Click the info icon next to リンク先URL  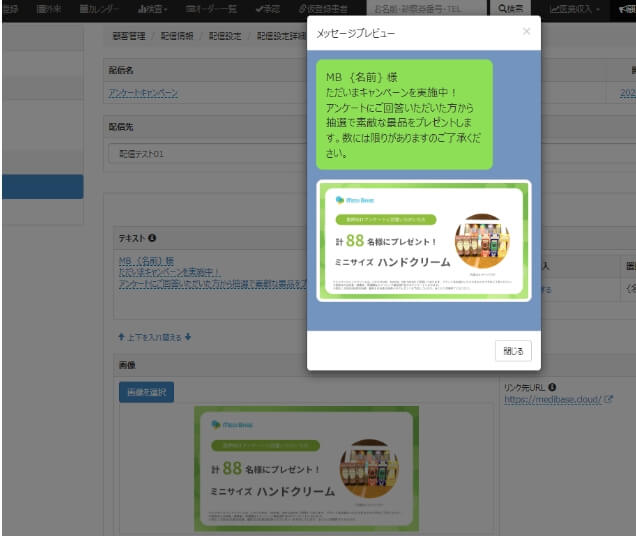point(552,387)
